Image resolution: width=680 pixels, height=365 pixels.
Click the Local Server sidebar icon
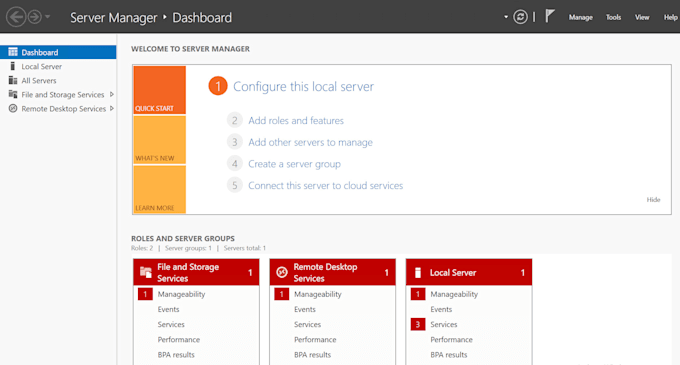(13, 66)
